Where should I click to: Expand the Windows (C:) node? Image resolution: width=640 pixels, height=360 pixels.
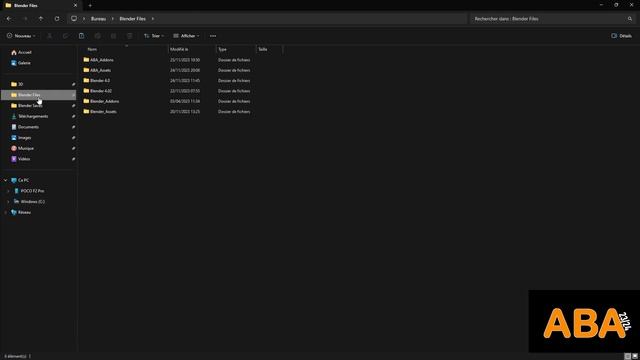point(8,202)
